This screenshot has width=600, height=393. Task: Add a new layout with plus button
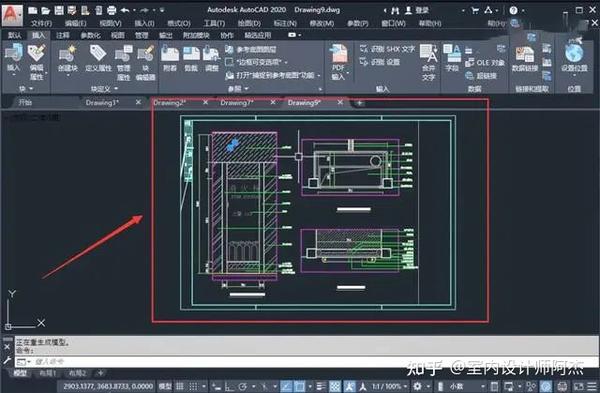(x=100, y=373)
